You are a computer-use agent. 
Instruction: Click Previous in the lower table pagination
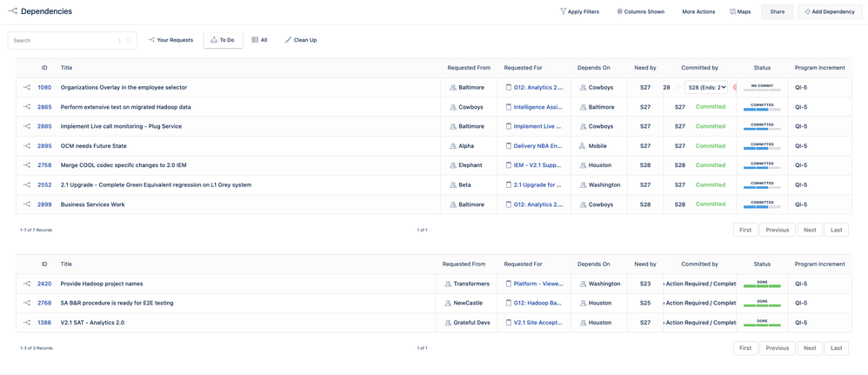[x=778, y=348]
